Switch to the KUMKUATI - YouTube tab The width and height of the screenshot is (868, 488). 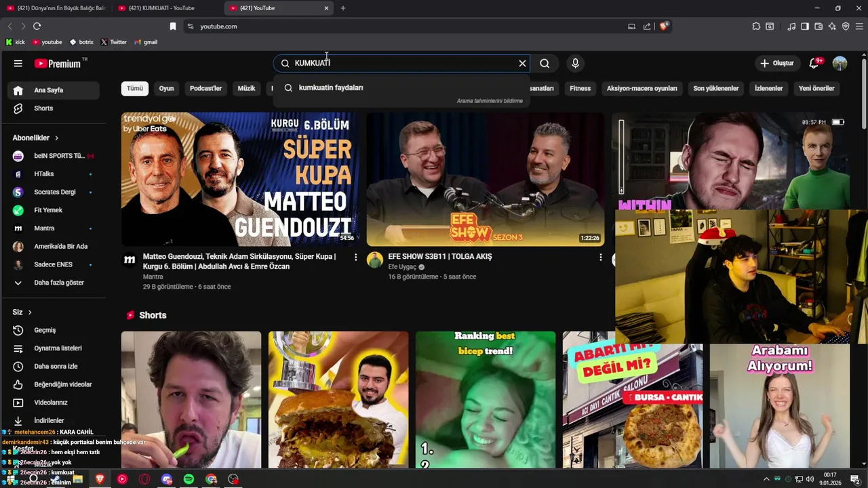pos(167,8)
